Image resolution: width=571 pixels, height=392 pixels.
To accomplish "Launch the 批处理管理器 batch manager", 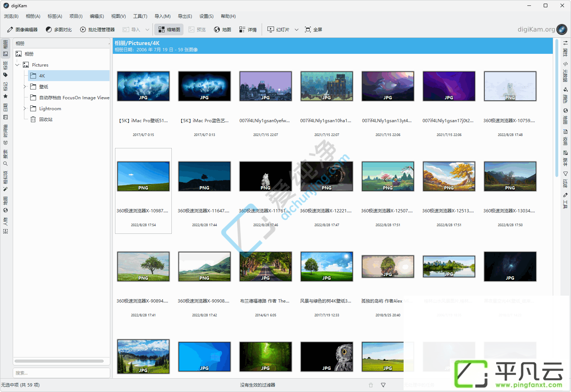I will tap(97, 29).
